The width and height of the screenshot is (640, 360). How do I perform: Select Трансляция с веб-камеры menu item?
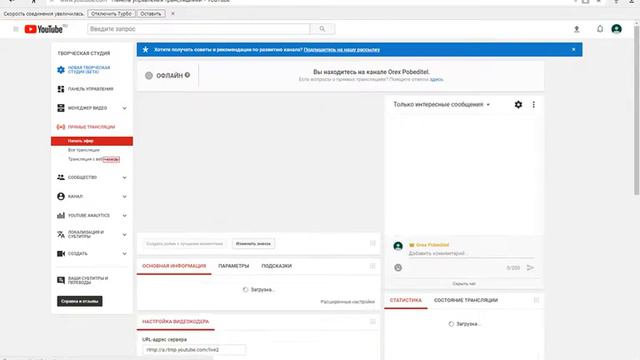point(93,159)
